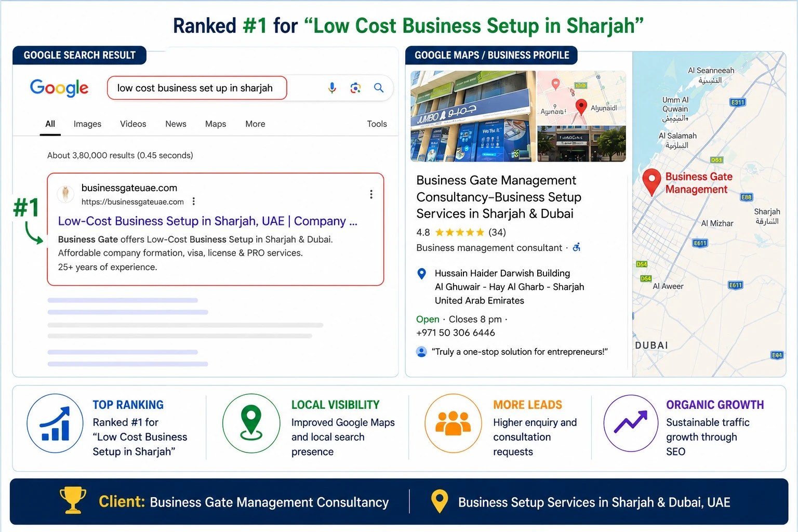Image resolution: width=798 pixels, height=532 pixels.
Task: Select the All search tab
Action: (x=50, y=124)
